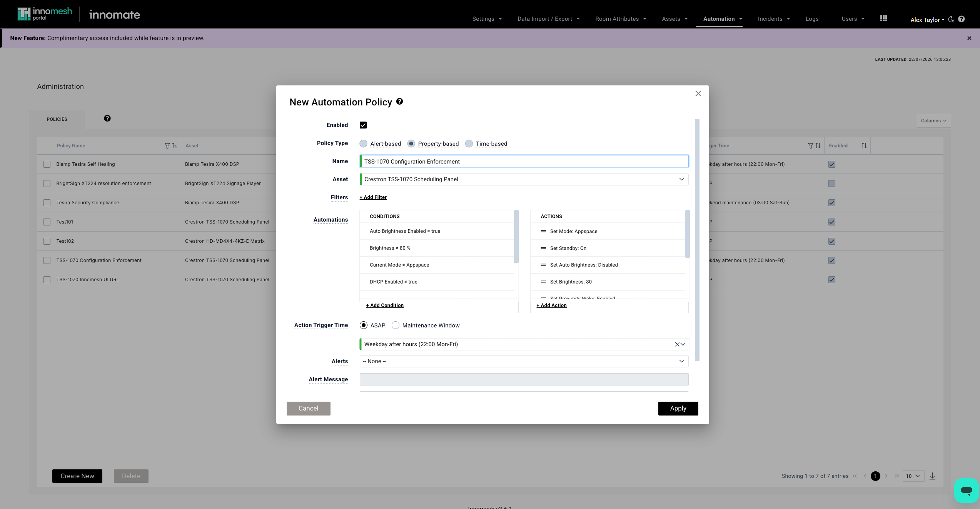Go to Logs page

click(x=812, y=19)
